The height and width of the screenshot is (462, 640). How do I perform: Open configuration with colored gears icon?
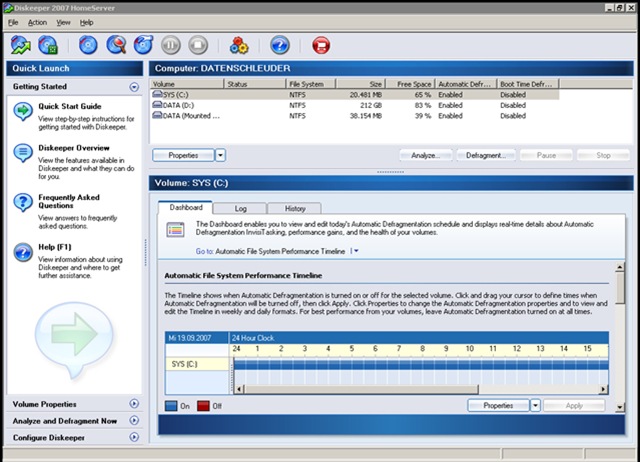click(x=239, y=45)
